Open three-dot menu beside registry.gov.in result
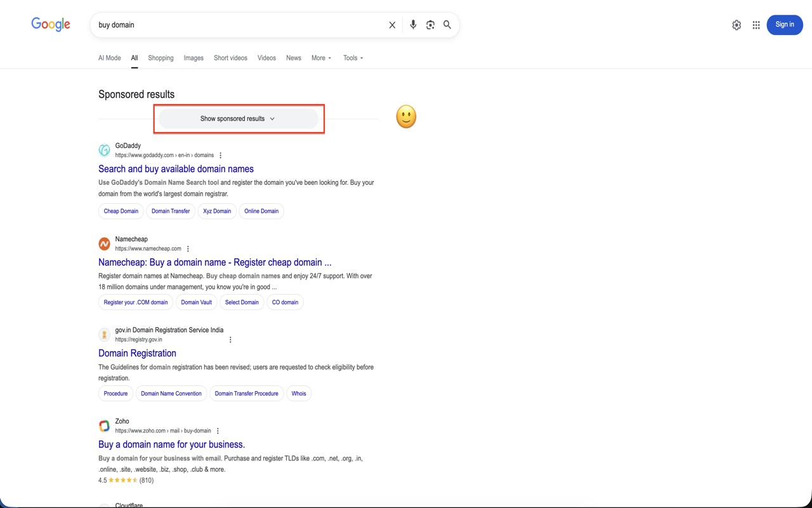The height and width of the screenshot is (508, 812). [230, 340]
